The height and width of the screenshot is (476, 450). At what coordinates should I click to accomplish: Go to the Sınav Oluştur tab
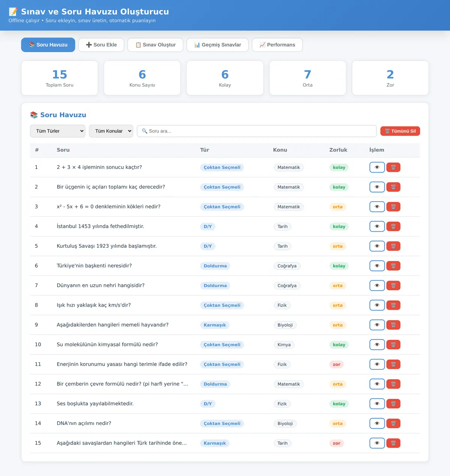155,45
